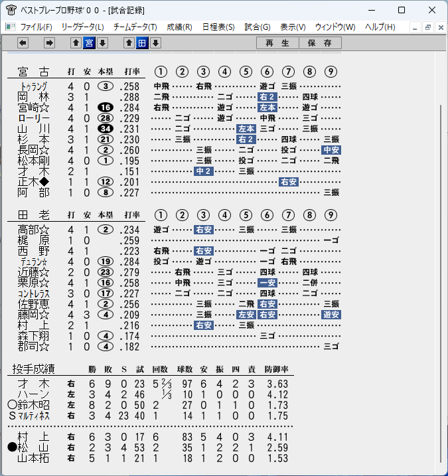Open the 日程表(S) menu
448x476 pixels.
coord(218,27)
